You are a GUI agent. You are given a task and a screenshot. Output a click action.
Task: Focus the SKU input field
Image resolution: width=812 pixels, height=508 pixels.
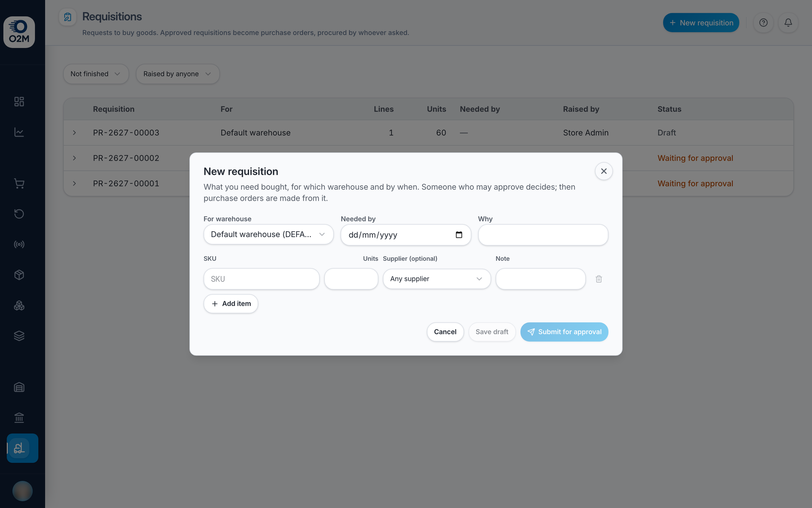(x=261, y=279)
